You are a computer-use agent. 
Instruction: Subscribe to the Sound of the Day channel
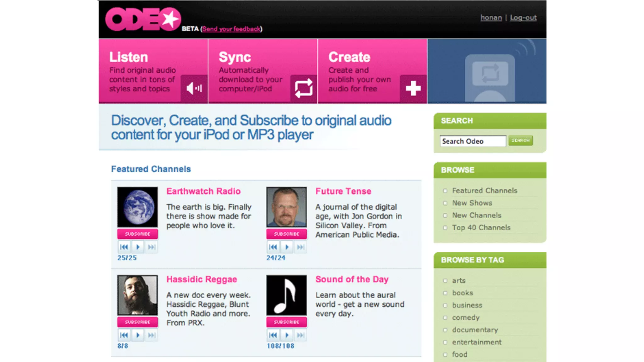pos(286,322)
